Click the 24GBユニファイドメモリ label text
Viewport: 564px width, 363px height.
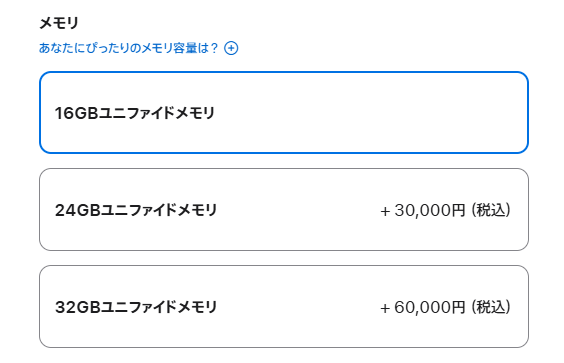coord(136,210)
